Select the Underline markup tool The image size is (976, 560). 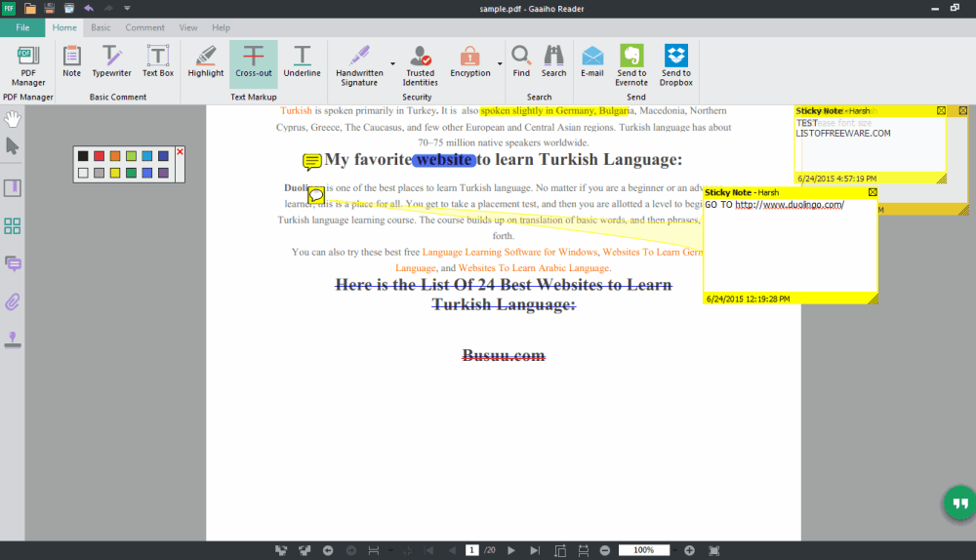[302, 61]
